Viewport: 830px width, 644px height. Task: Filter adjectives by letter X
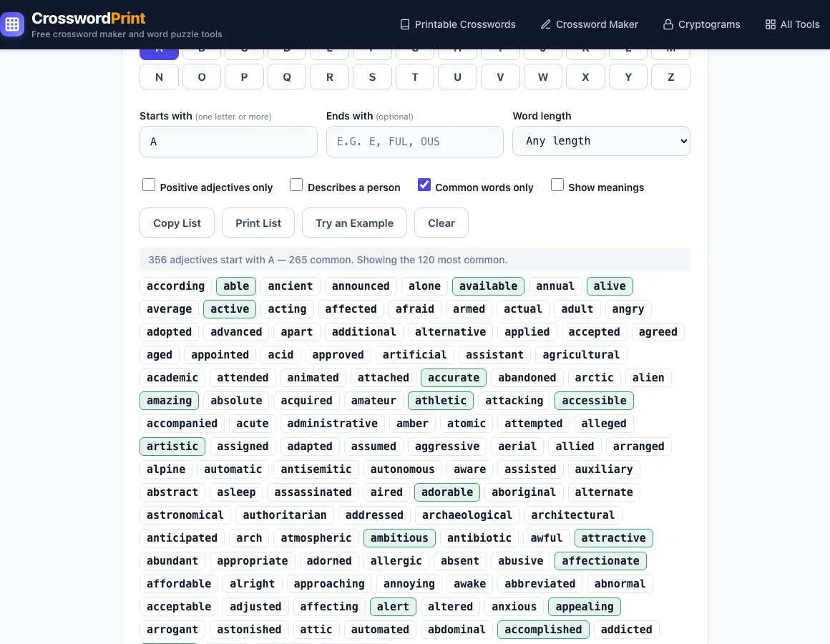585,77
